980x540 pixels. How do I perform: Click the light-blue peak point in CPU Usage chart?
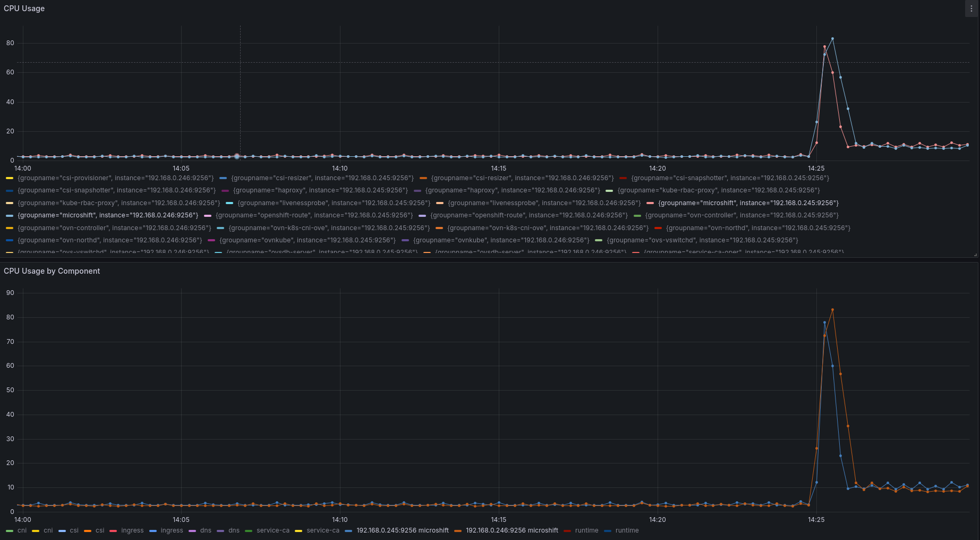click(x=832, y=39)
